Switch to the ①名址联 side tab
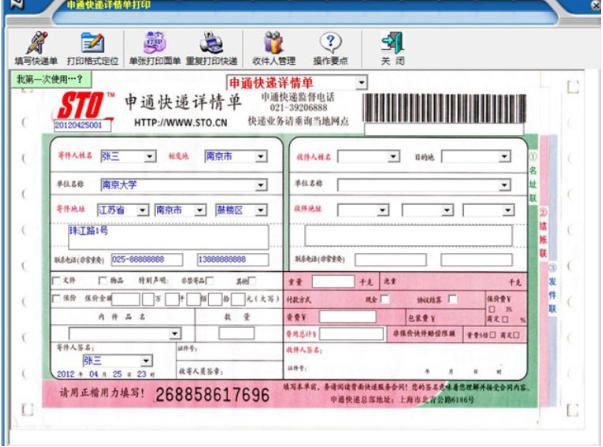The width and height of the screenshot is (603, 447). click(x=533, y=177)
